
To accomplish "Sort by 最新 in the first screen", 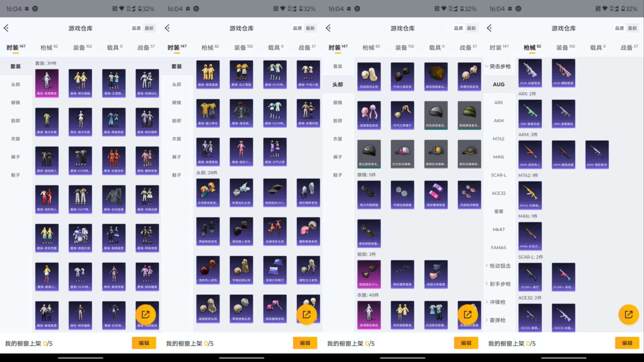I will click(149, 28).
